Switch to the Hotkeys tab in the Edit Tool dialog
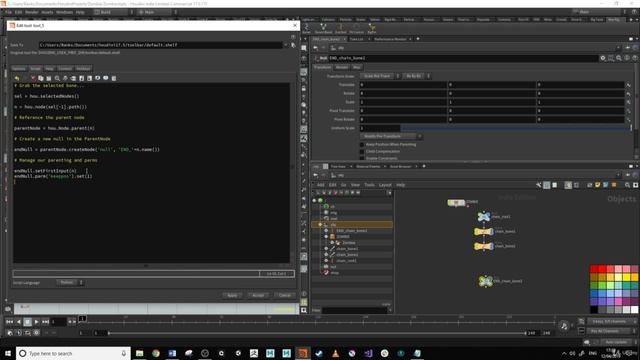The image size is (640, 360). (x=83, y=69)
